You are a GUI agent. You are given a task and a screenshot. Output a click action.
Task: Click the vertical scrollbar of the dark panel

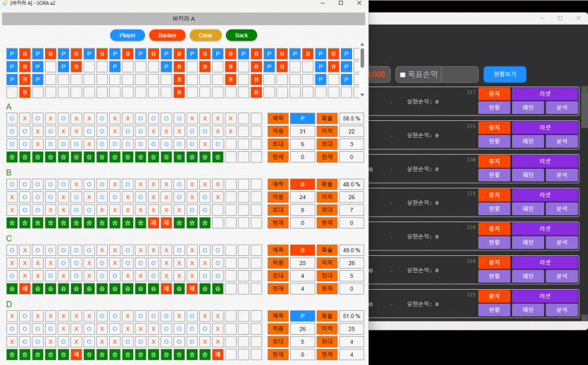(x=584, y=108)
